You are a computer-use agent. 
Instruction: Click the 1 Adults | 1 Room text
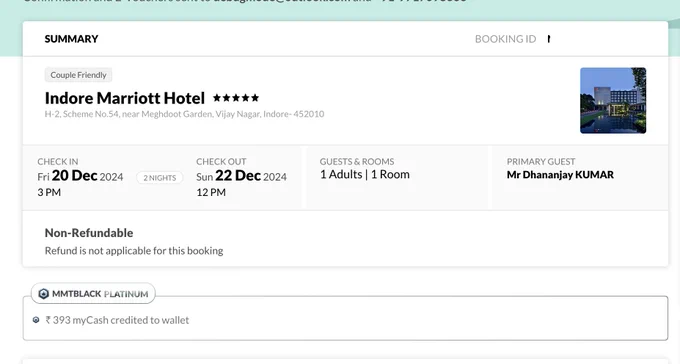(365, 174)
